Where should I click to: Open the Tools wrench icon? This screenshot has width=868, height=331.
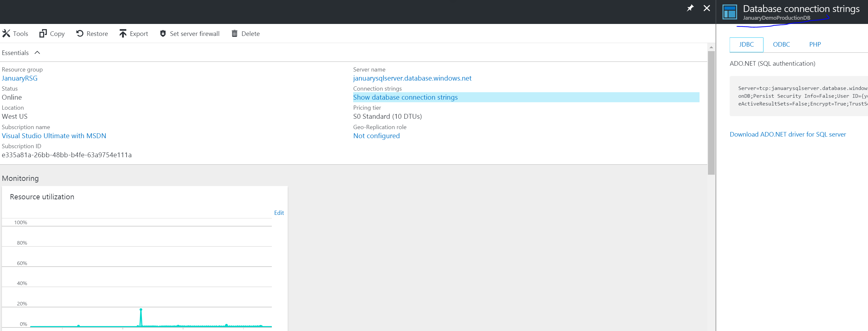(6, 33)
